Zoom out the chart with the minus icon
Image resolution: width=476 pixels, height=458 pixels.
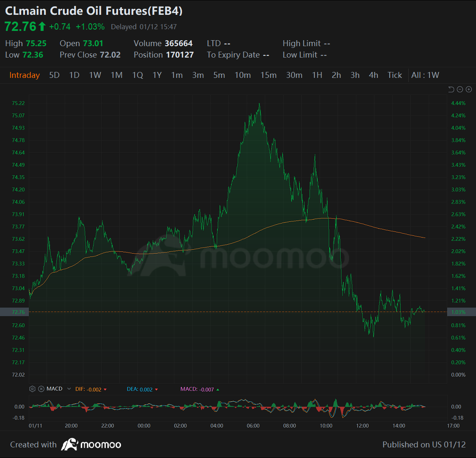click(x=460, y=89)
